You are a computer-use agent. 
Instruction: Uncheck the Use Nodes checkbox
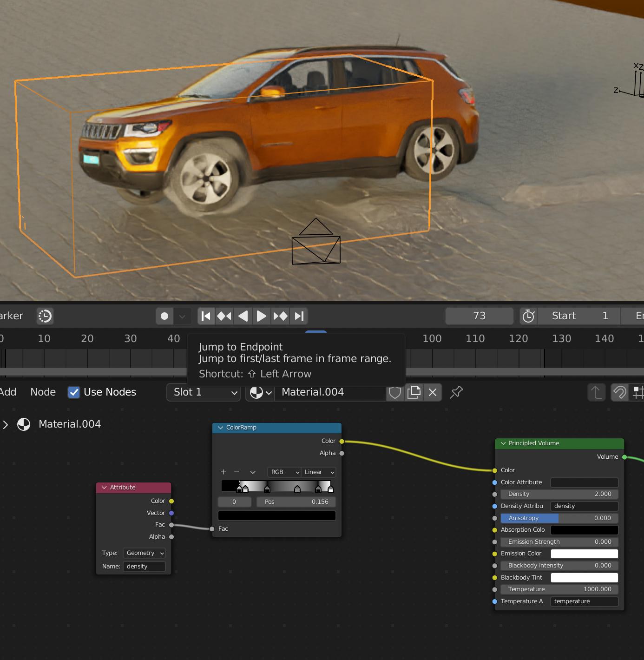coord(74,392)
